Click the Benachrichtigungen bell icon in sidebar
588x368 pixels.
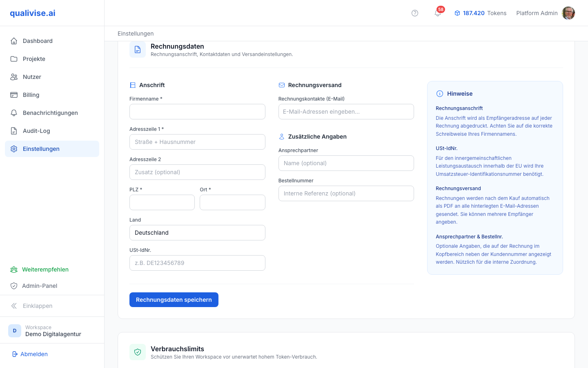coord(14,113)
